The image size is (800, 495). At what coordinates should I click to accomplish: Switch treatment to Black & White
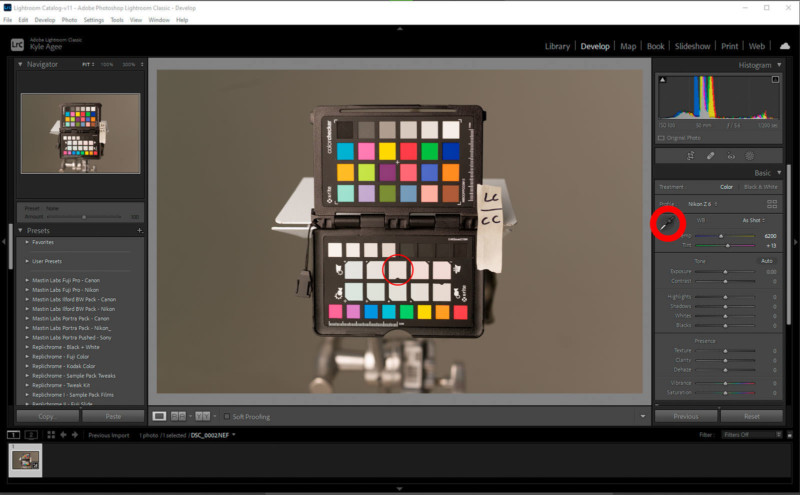[760, 187]
